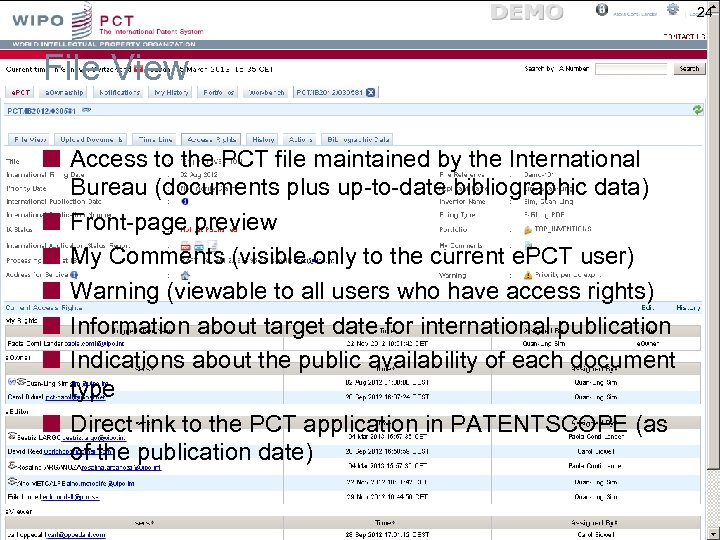Click the icon beside Beatriz LARGO eEditor row
The width and height of the screenshot is (720, 540).
(x=12, y=436)
